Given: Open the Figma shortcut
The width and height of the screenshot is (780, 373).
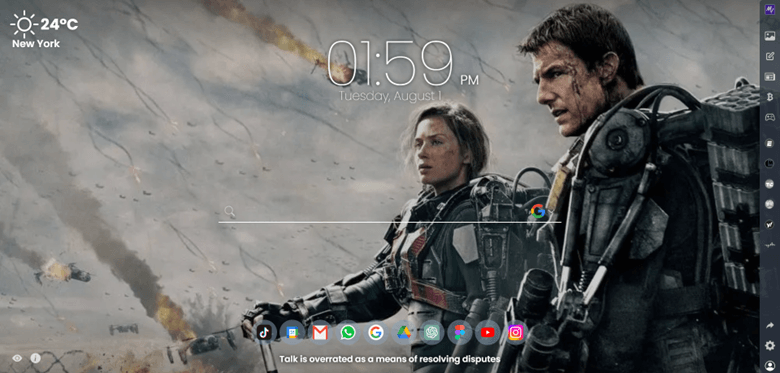Looking at the screenshot, I should tap(459, 333).
